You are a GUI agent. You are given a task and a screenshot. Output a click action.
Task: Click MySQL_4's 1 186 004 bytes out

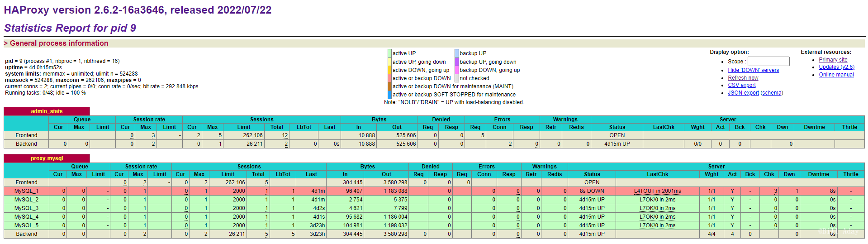coord(395,217)
